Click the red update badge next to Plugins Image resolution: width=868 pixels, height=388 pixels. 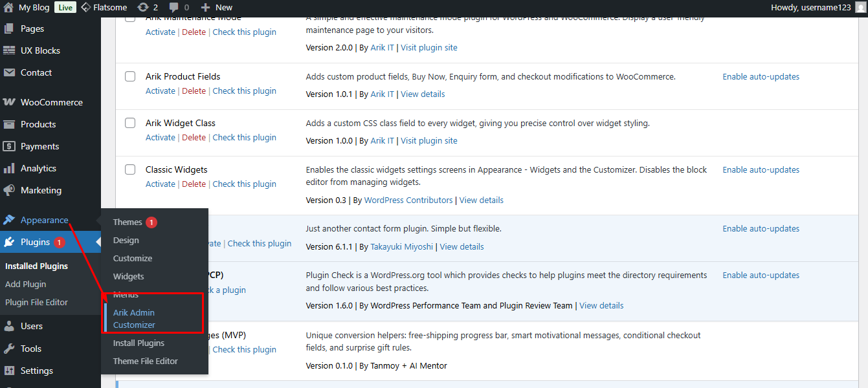[x=60, y=242]
